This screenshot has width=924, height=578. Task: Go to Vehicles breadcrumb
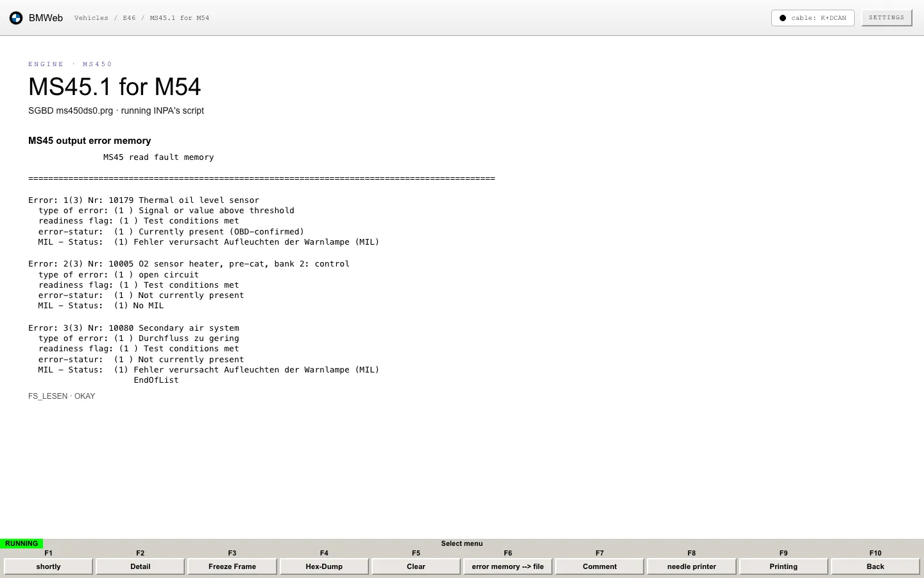coord(91,18)
